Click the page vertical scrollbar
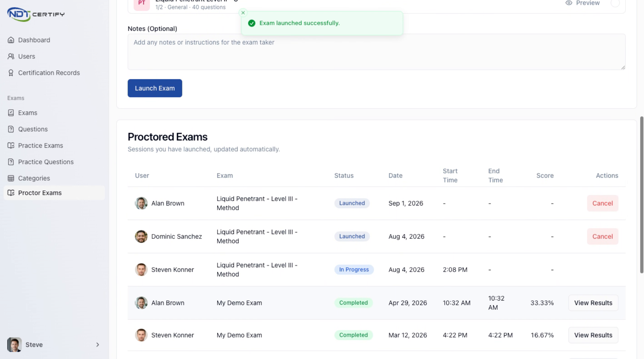 [x=641, y=195]
